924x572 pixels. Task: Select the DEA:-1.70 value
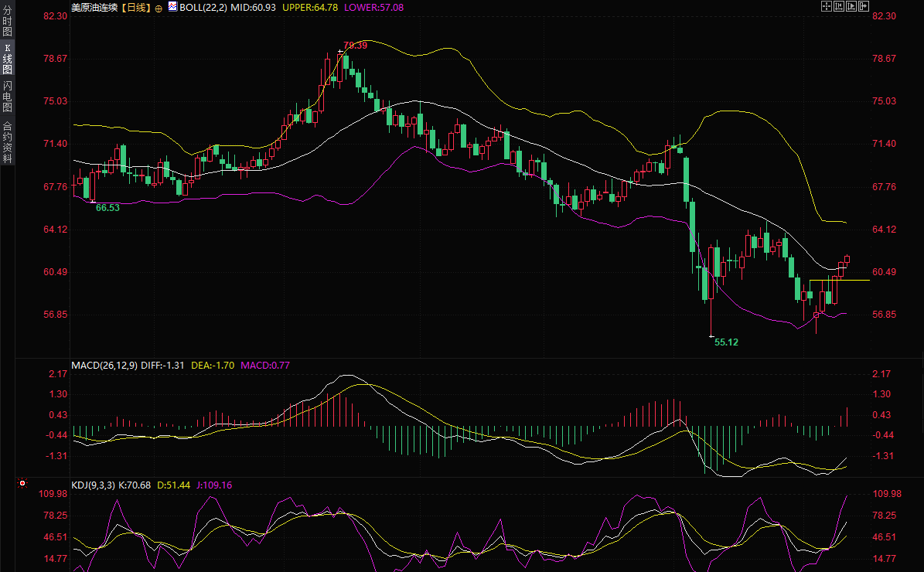click(x=213, y=366)
